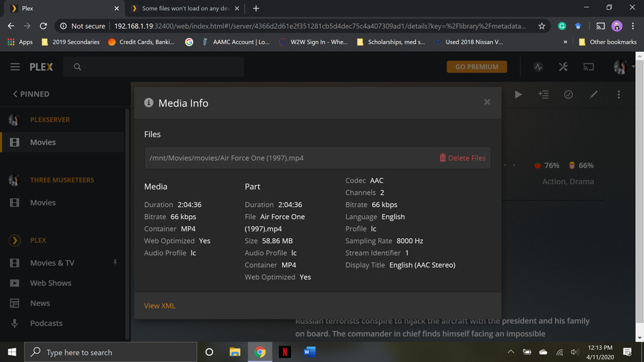Image resolution: width=644 pixels, height=362 pixels.
Task: Close the Media Info dialog
Action: [x=487, y=102]
